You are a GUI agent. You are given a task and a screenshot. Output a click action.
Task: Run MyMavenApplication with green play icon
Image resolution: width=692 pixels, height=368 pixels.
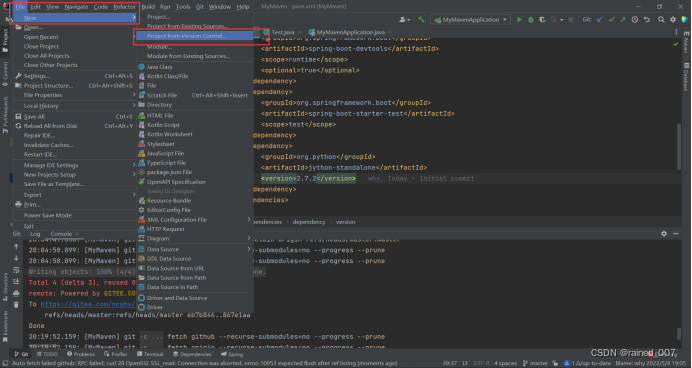(519, 19)
